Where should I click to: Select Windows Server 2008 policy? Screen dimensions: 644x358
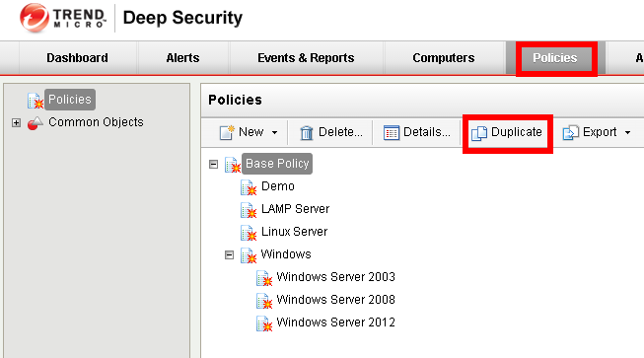tap(336, 299)
